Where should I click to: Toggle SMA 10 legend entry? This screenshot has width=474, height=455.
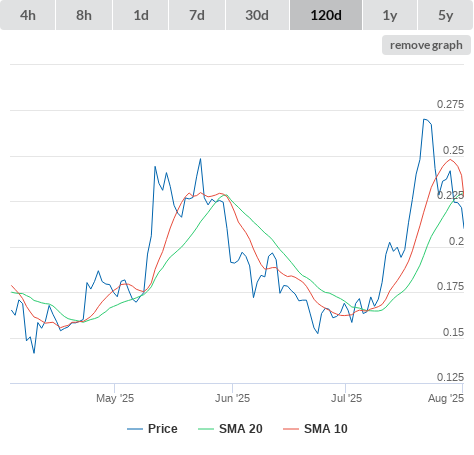326,429
